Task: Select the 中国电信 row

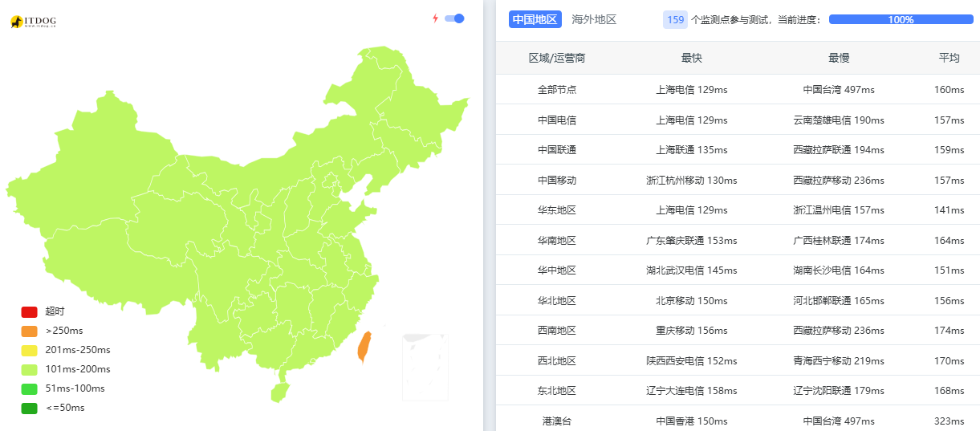Action: click(557, 120)
